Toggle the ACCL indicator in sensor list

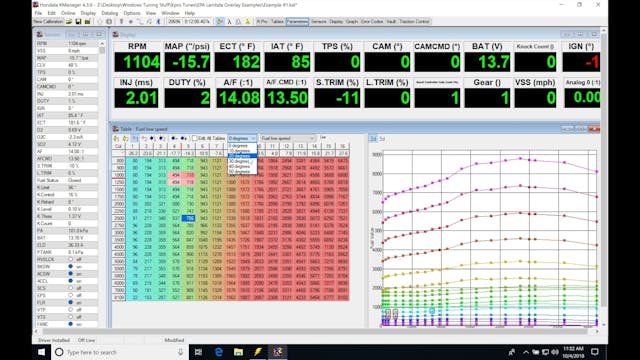pos(71,281)
